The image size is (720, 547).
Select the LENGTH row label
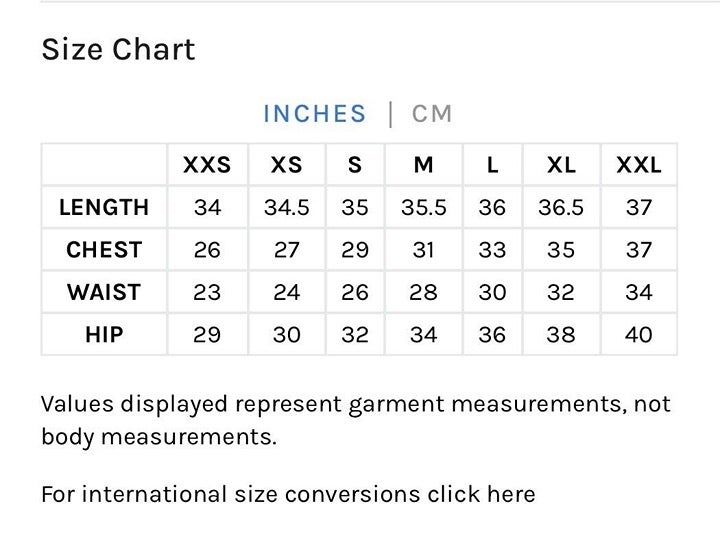tap(104, 207)
